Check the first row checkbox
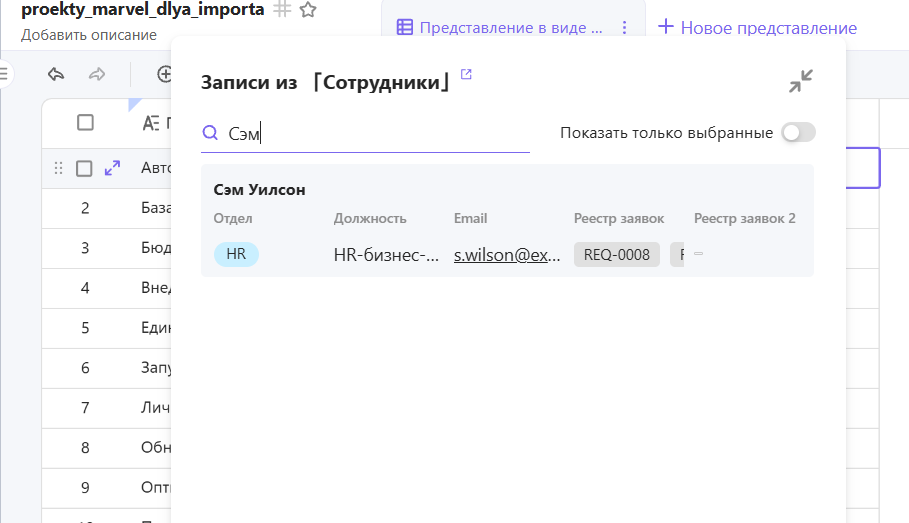The width and height of the screenshot is (909, 523). click(x=84, y=168)
